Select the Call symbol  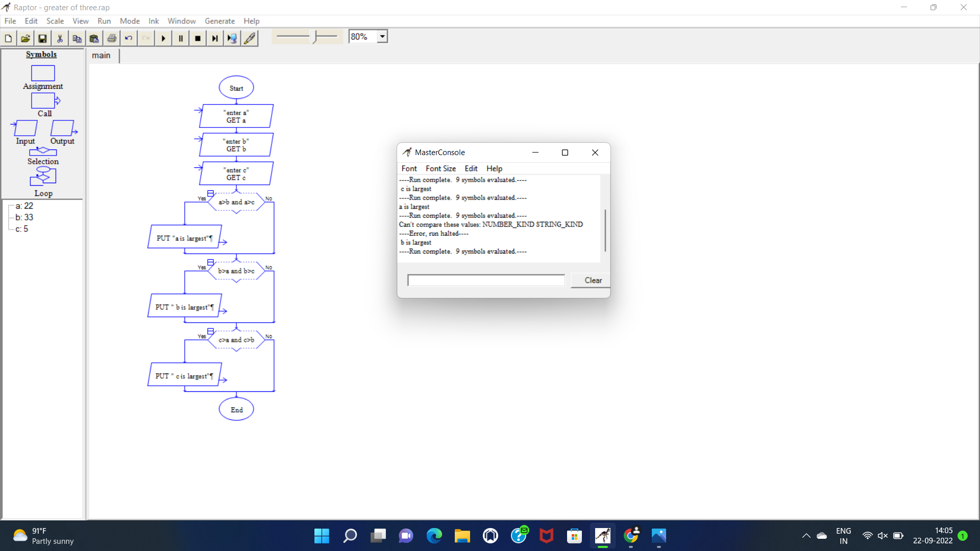pyautogui.click(x=43, y=101)
